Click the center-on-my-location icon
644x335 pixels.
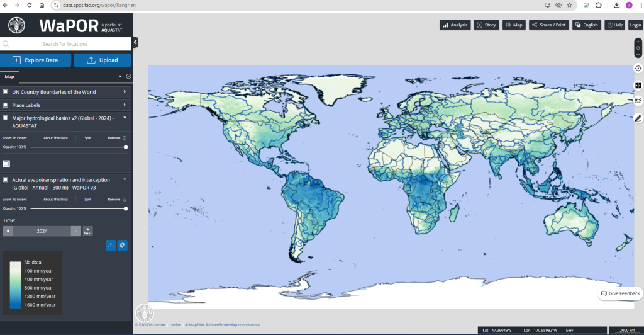(638, 69)
